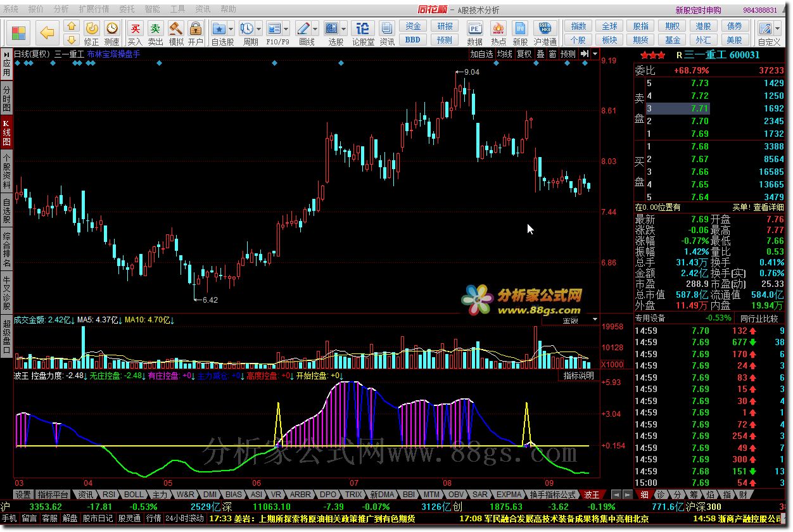793x532 pixels.
Task: Click the 研报 research report button
Action: click(x=445, y=26)
